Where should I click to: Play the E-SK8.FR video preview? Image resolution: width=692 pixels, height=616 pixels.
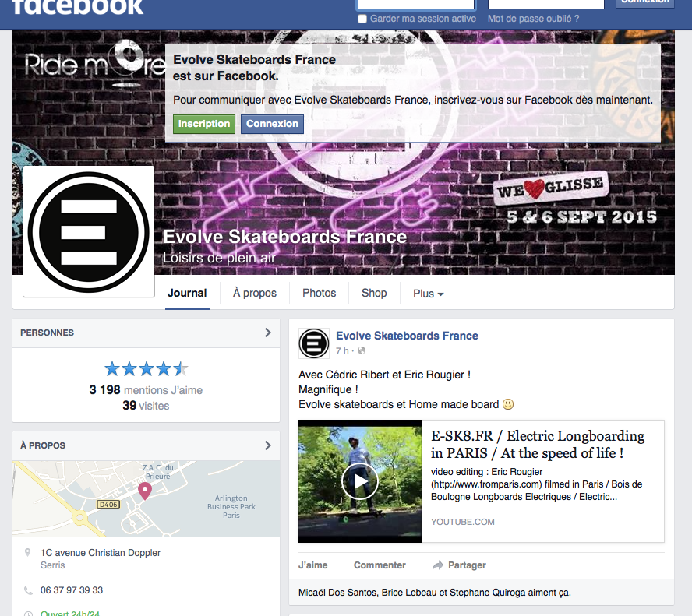360,481
